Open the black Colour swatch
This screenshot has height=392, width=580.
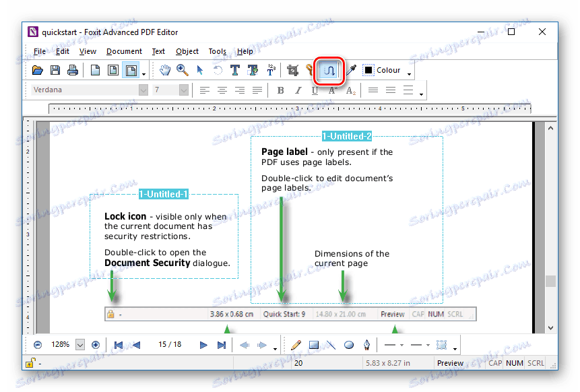[368, 70]
